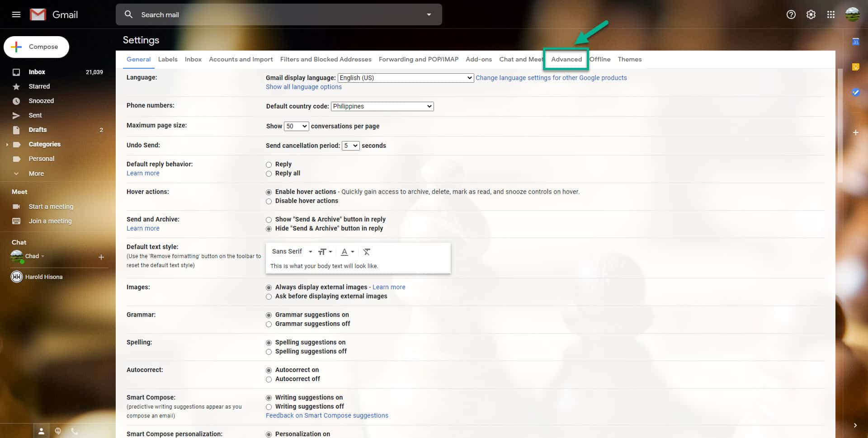Click Change language settings for Google products

(551, 78)
